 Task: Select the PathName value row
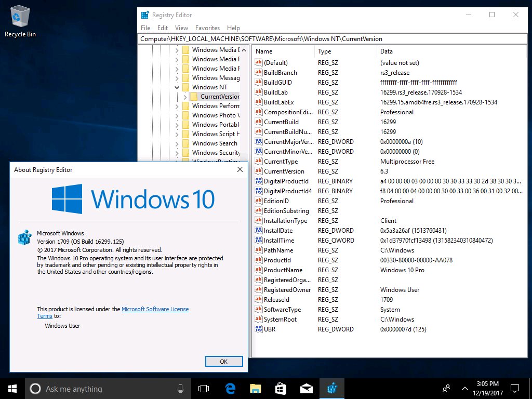pyautogui.click(x=389, y=250)
